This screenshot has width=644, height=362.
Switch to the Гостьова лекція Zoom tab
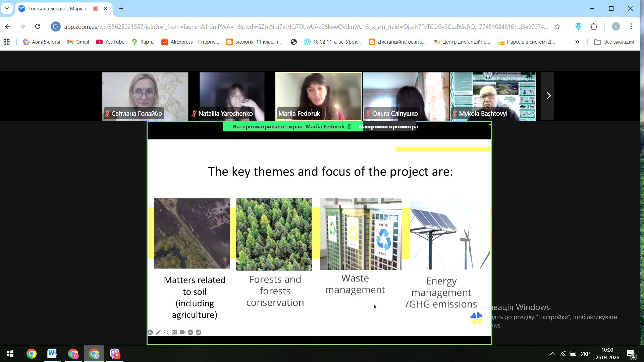(58, 8)
